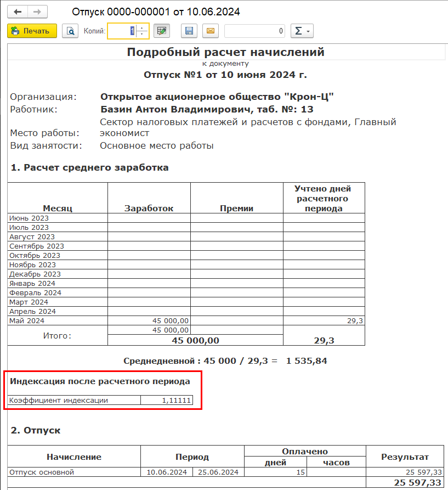The height and width of the screenshot is (490, 448).
Task: Select the Ноябрь 2023 row label
Action: 58,264
